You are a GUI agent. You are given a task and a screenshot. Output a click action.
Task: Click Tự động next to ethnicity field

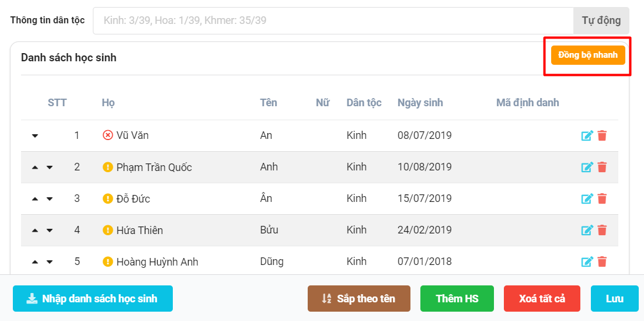601,20
